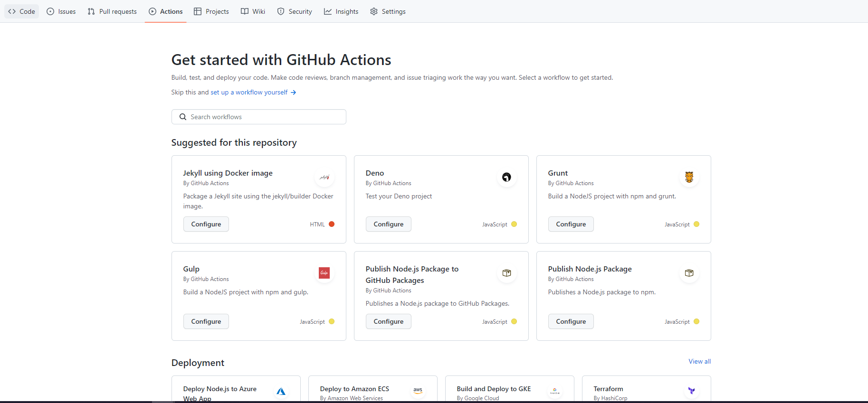Click HTML language label on Jekyll card
Viewport: 868px width, 403px height.
(x=317, y=225)
